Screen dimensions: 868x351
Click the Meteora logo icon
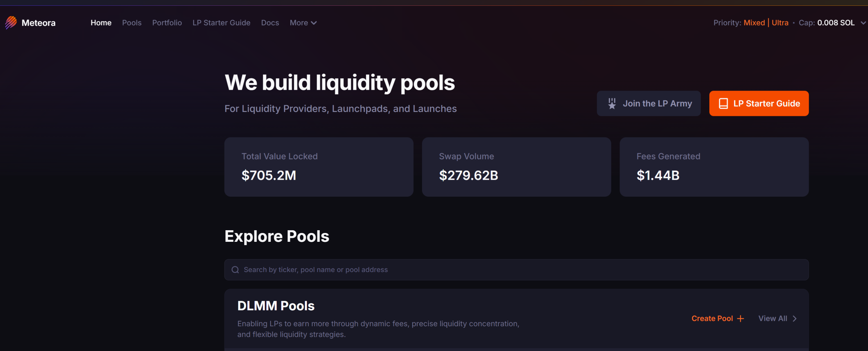[x=11, y=23]
